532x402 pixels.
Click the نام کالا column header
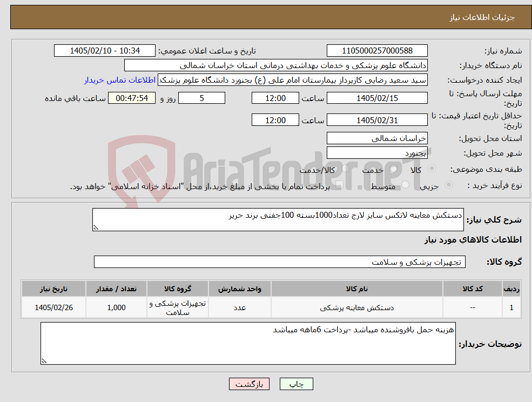click(356, 289)
